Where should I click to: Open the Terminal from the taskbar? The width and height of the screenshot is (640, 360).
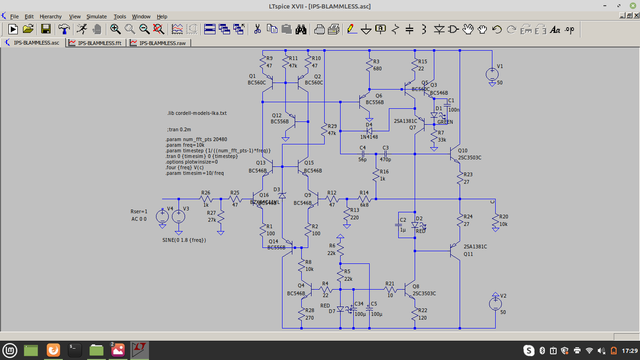click(75, 350)
